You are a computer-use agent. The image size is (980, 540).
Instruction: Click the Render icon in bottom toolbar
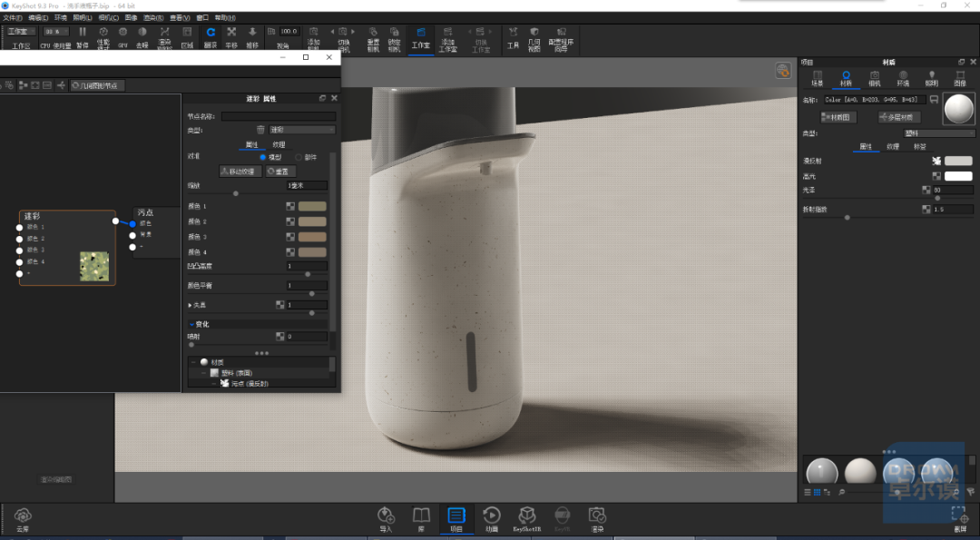pyautogui.click(x=597, y=519)
